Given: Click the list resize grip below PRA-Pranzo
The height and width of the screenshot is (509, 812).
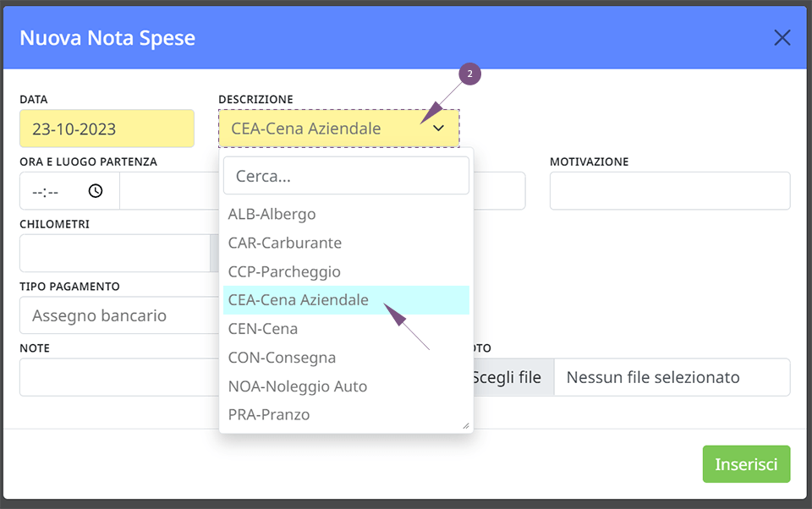Looking at the screenshot, I should point(465,425).
